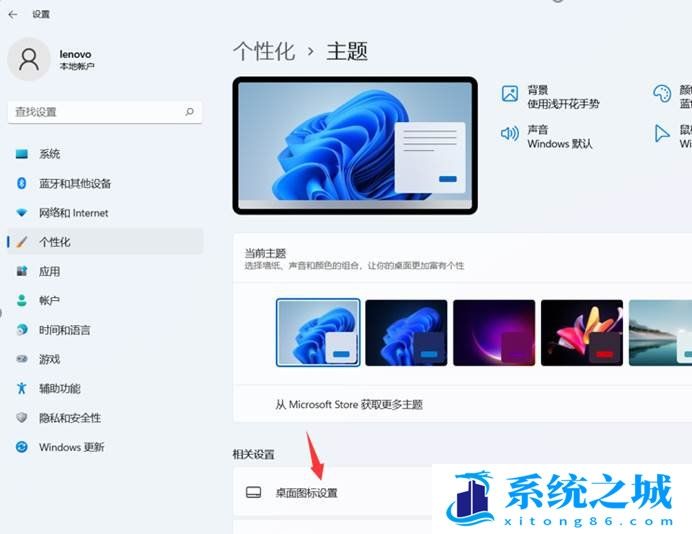The image size is (692, 534).
Task: Click the 帐户 person icon
Action: (x=22, y=301)
